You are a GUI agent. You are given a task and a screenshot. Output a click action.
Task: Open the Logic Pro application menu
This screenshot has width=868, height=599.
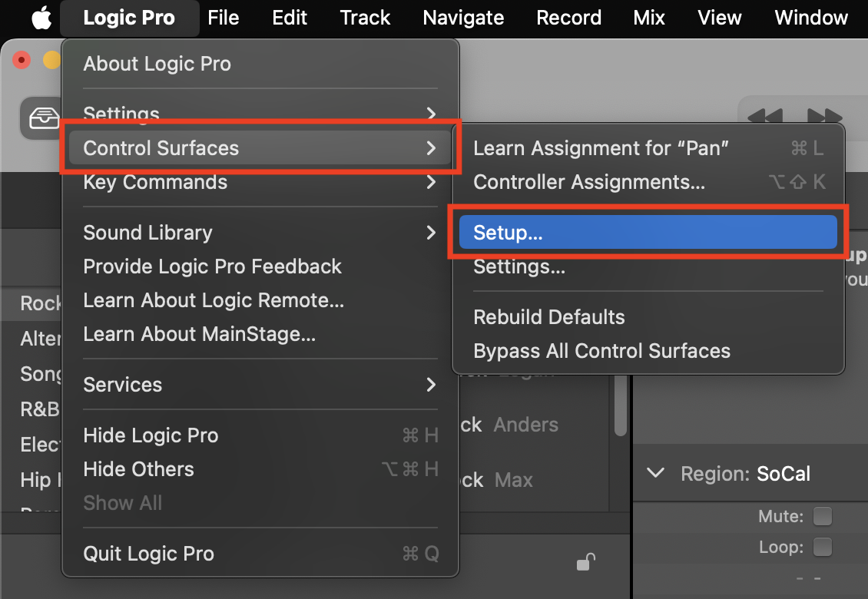129,18
